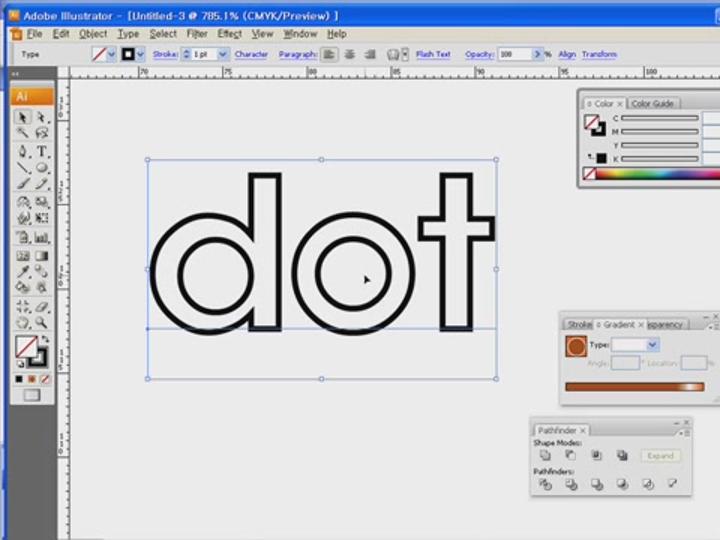Viewport: 720px width, 540px height.
Task: Align text left in control bar
Action: [x=329, y=55]
